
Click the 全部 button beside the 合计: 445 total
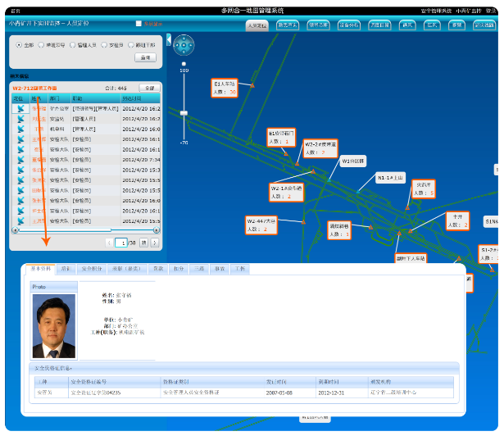point(150,88)
